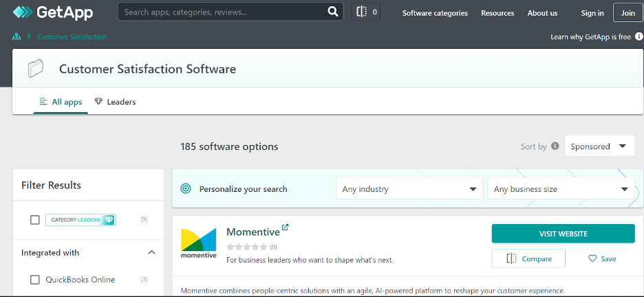This screenshot has width=644, height=297.
Task: Open the Any industry dropdown
Action: click(409, 188)
